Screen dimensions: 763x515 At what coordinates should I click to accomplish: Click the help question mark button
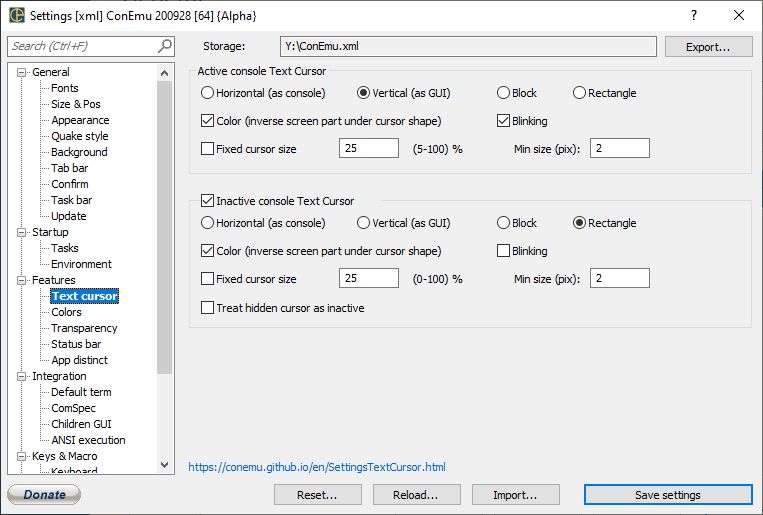coord(694,15)
